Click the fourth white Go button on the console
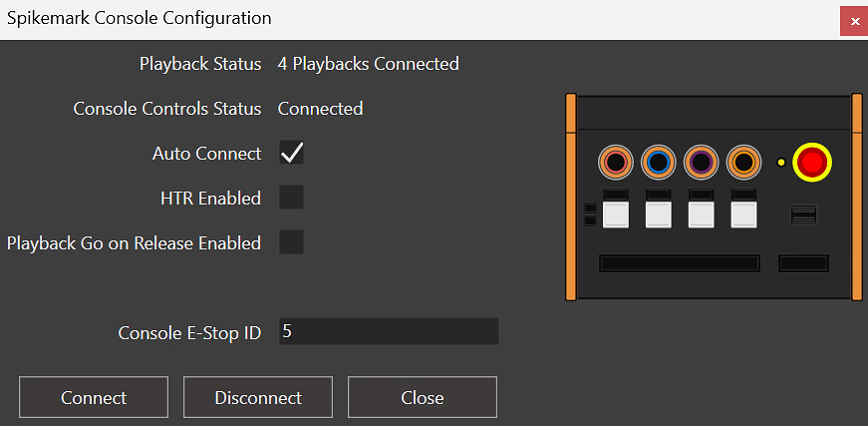Viewport: 868px width, 426px height. coord(743,214)
